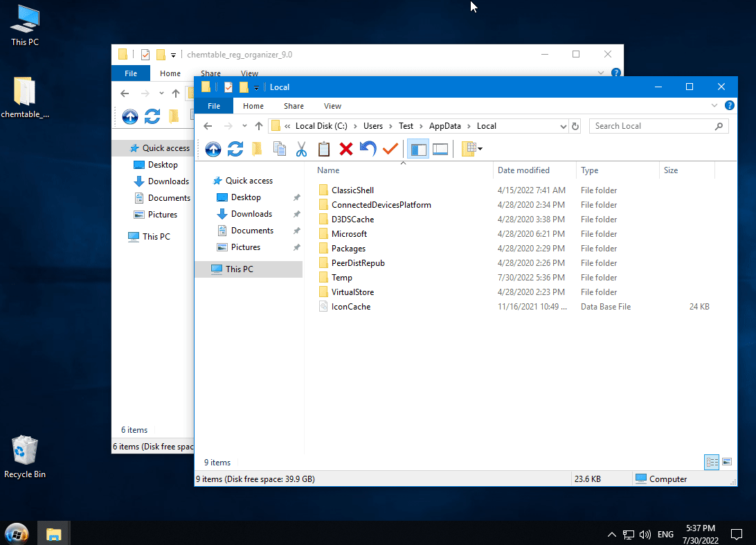Image resolution: width=756 pixels, height=545 pixels.
Task: Click the Help question mark in Local window
Action: click(730, 106)
